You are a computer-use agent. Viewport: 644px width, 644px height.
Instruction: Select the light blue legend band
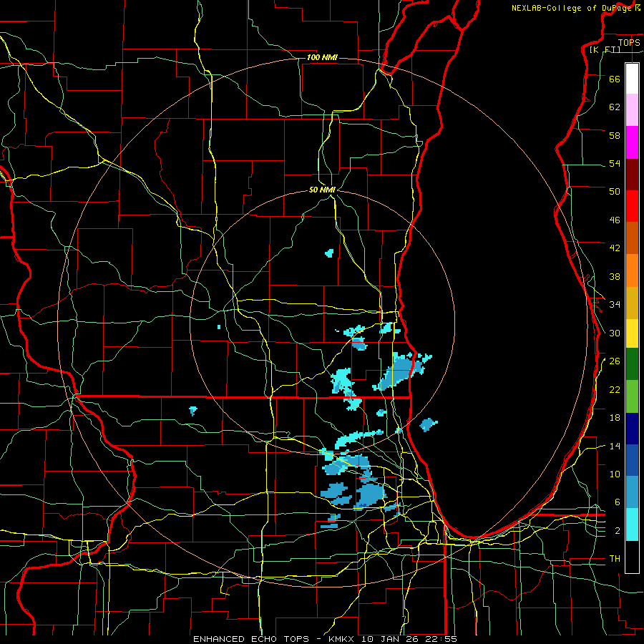point(632,492)
